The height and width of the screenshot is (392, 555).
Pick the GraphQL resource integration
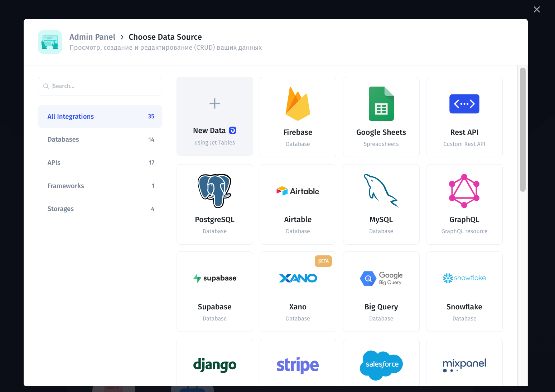(464, 204)
